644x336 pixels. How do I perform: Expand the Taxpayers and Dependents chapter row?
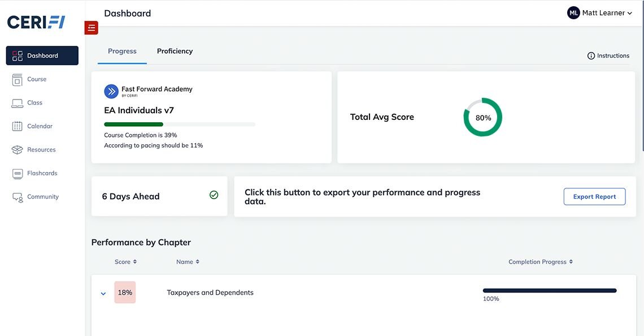tap(103, 294)
